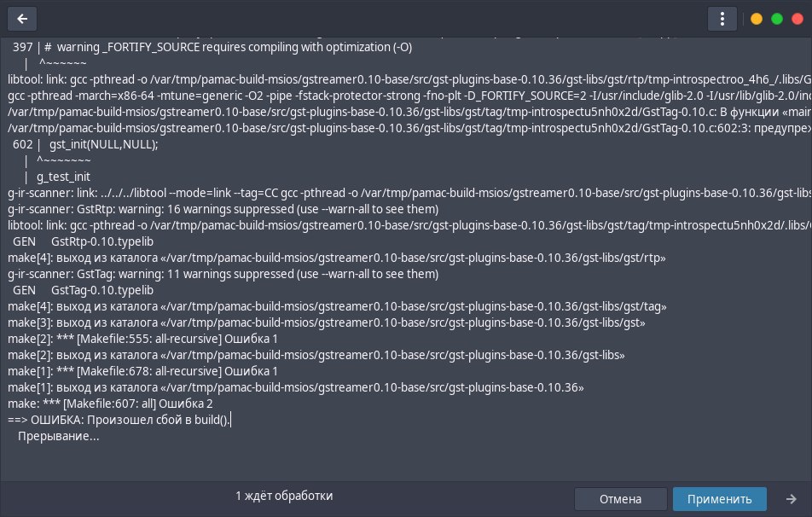Click the "1 ждёт обработки" status text
The image size is (812, 517).
click(x=284, y=495)
